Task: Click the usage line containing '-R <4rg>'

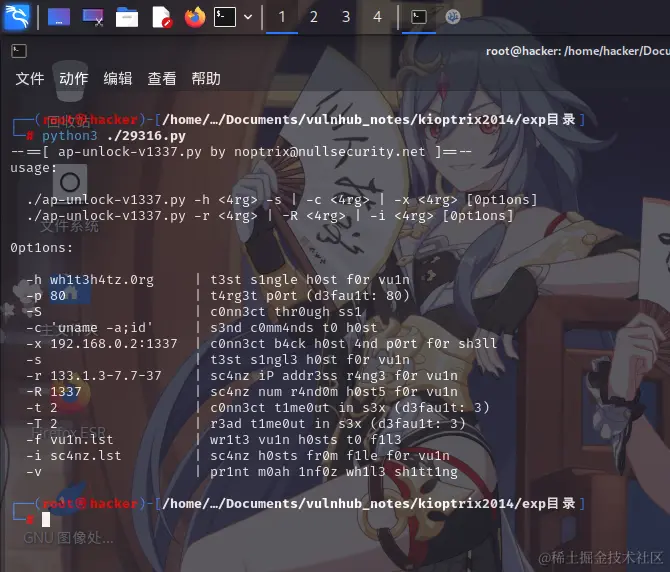Action: [x=270, y=216]
